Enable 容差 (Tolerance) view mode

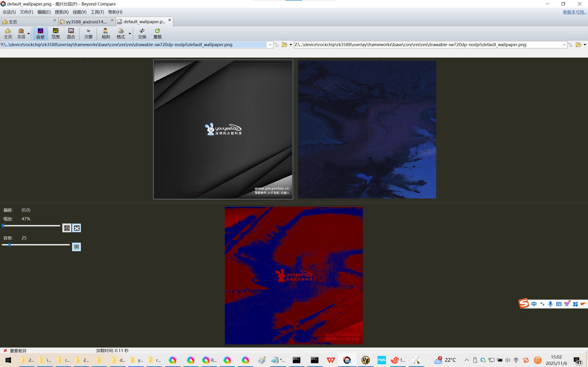click(x=40, y=33)
